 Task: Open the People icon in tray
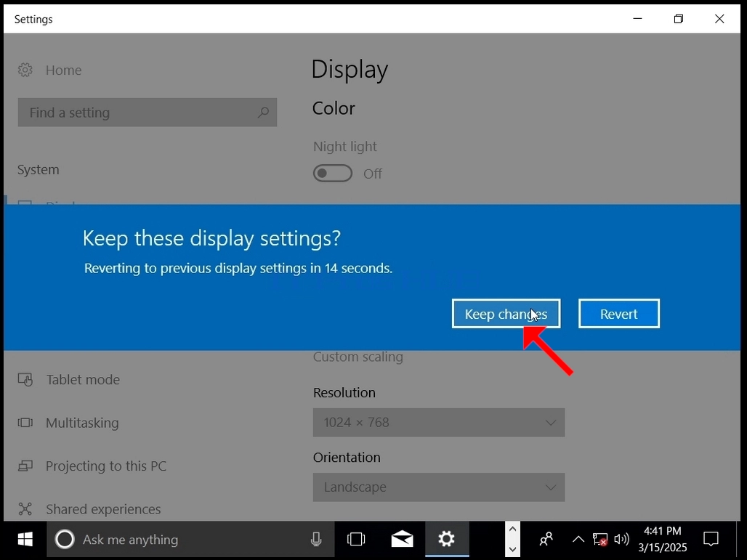tap(546, 540)
